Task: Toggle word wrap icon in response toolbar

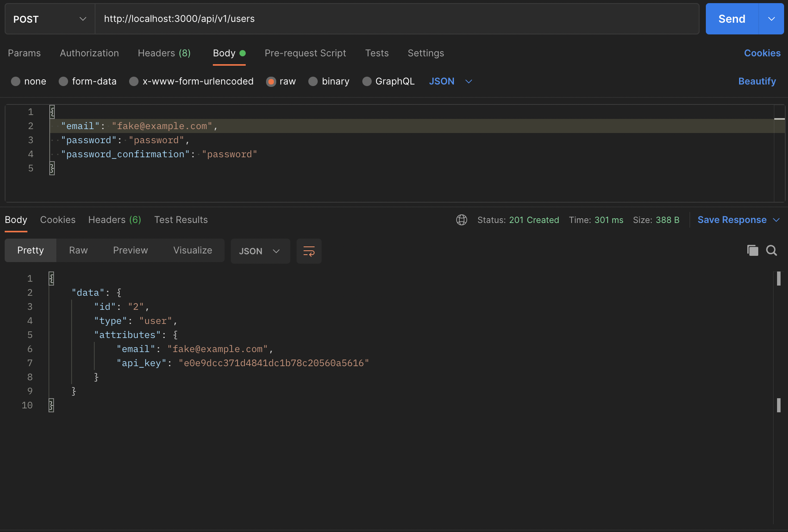Action: click(x=309, y=251)
